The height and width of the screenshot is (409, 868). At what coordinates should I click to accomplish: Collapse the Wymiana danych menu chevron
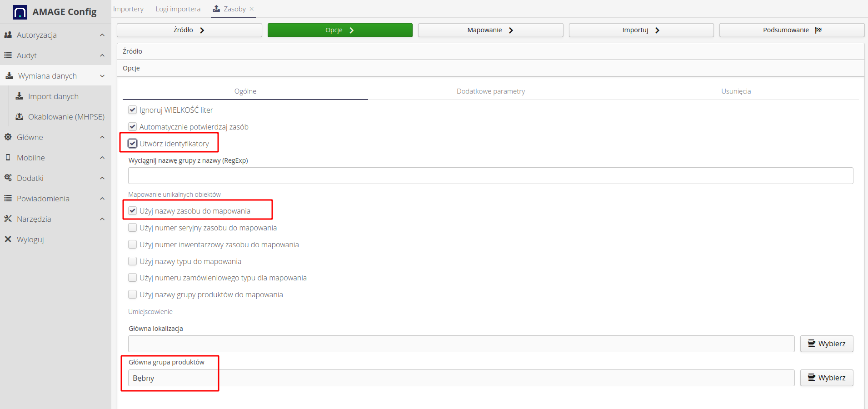pos(102,76)
